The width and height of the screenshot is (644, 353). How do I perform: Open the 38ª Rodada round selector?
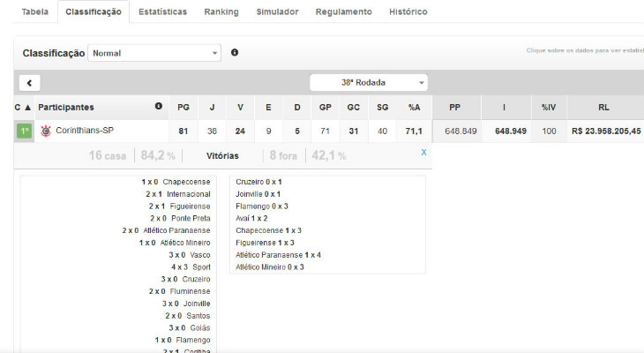point(369,83)
